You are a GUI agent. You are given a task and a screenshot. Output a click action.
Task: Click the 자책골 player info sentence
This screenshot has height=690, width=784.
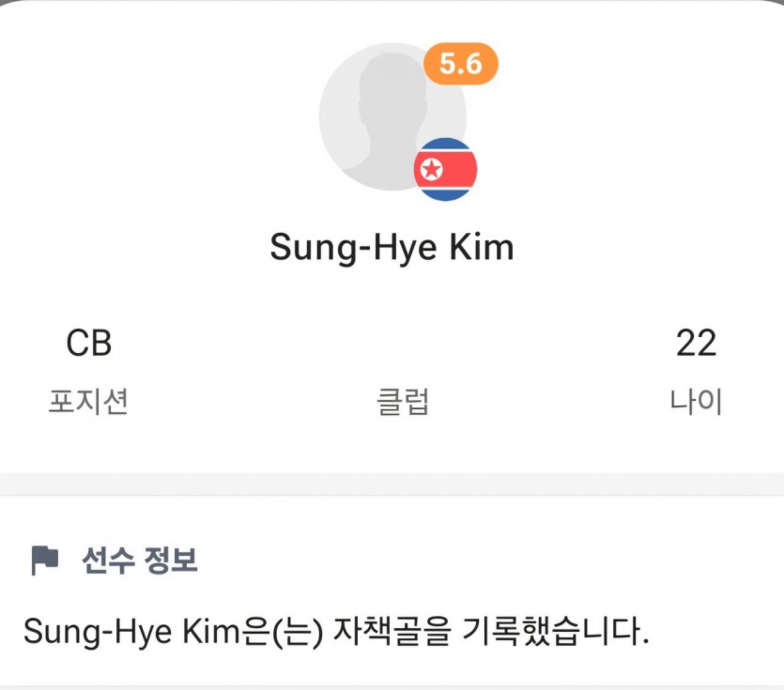[x=336, y=632]
